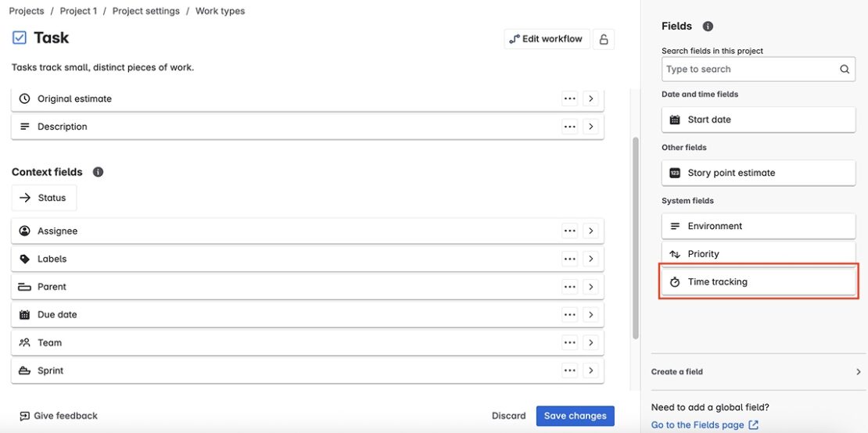This screenshot has height=433, width=868.
Task: Select the Story point estimate field label
Action: (731, 173)
